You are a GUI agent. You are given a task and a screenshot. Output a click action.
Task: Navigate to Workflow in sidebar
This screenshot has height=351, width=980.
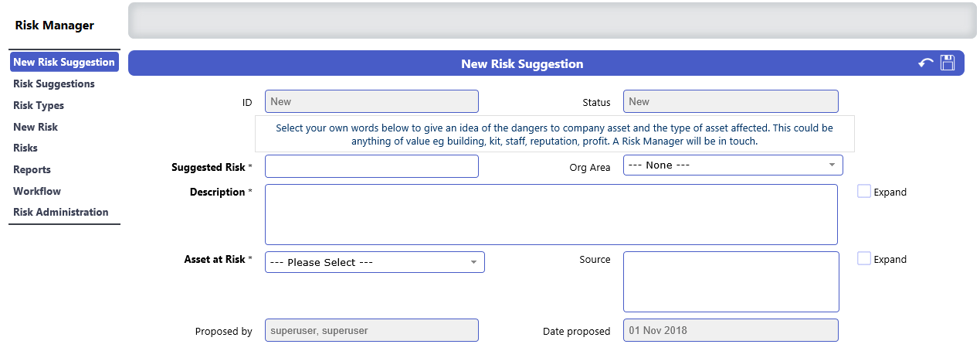(37, 191)
